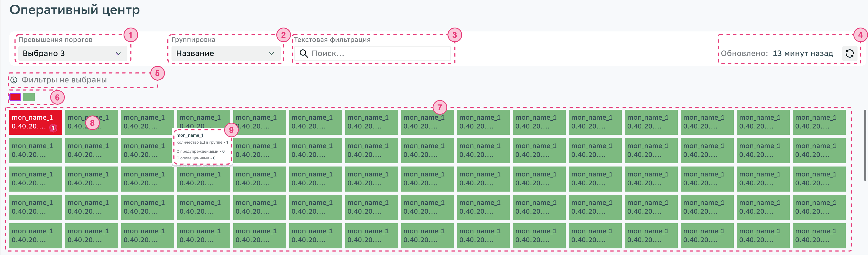Click the chevron next to "Выбрано 3"
This screenshot has height=255, width=868.
point(118,53)
